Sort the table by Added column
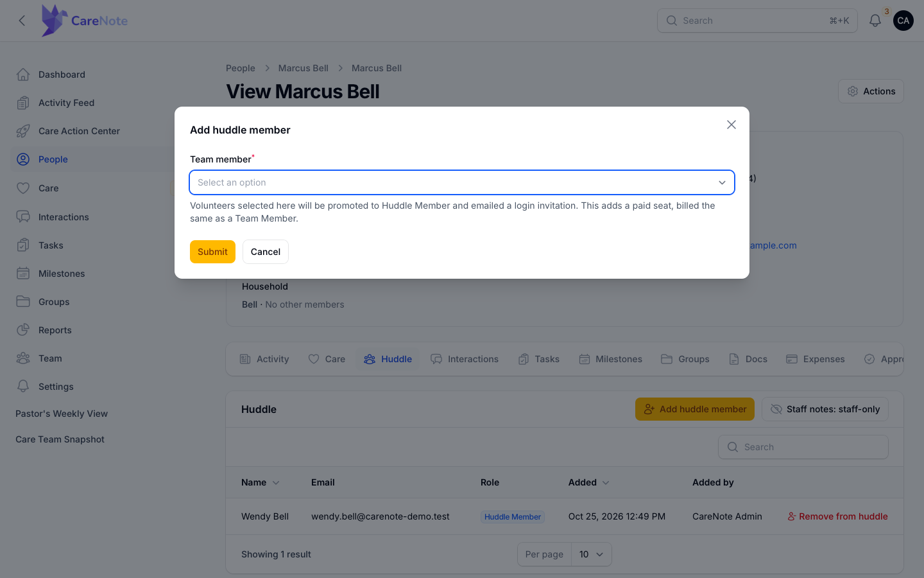Image resolution: width=924 pixels, height=578 pixels. 589,482
